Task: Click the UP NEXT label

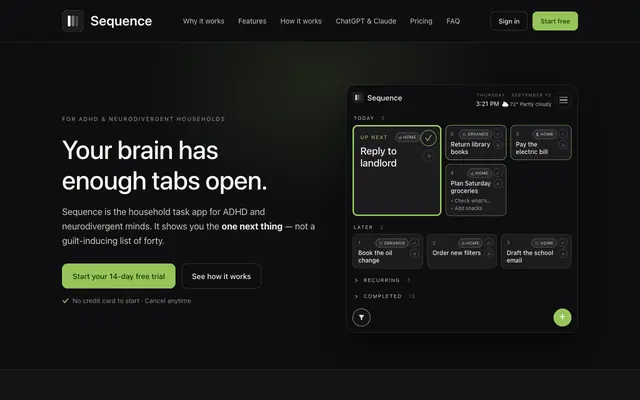Action: (373, 137)
